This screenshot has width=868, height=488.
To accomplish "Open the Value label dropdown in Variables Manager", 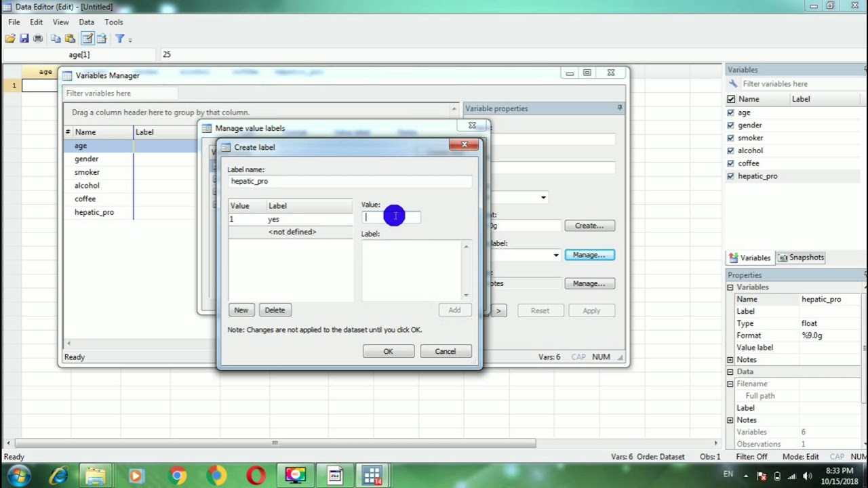I will point(556,255).
